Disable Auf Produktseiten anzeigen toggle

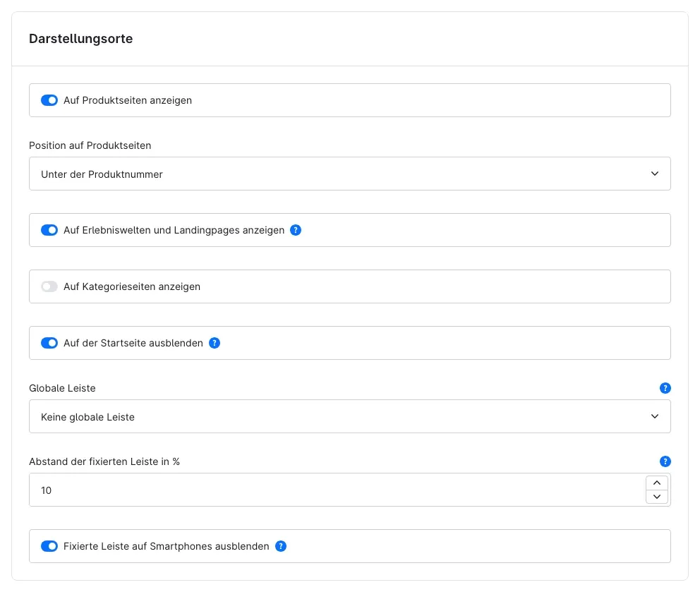49,100
